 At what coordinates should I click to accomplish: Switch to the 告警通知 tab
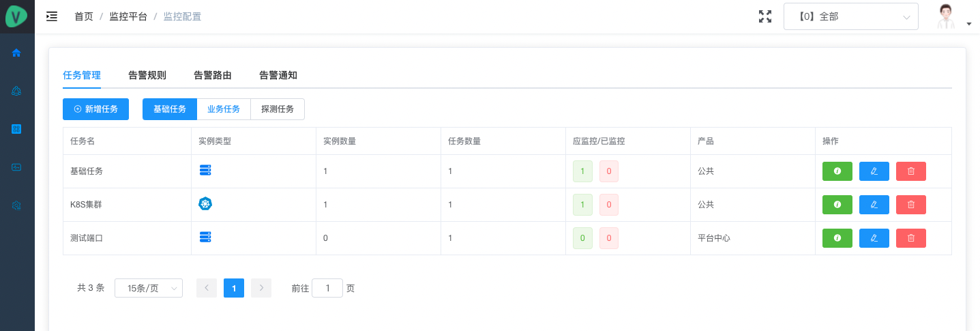point(278,75)
